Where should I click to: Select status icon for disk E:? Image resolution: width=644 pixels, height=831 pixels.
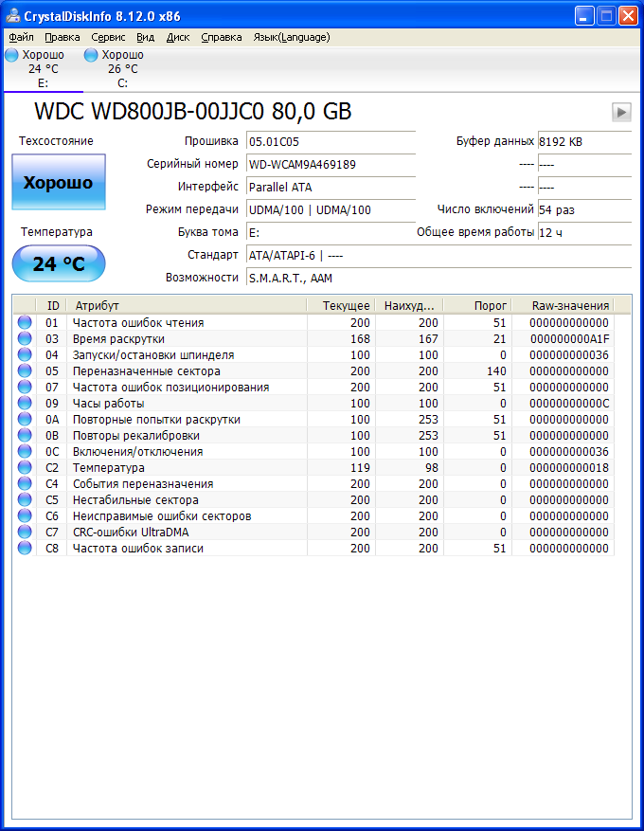pyautogui.click(x=11, y=55)
